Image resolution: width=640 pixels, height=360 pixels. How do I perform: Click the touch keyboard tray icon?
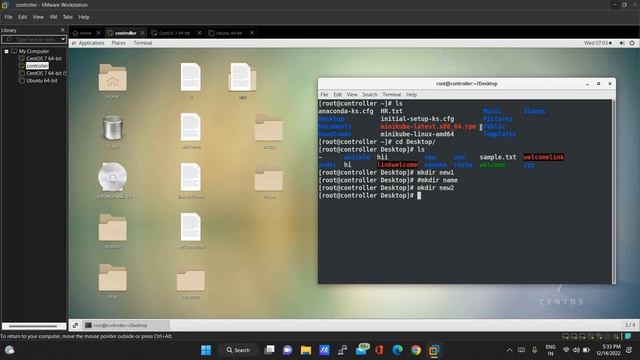(x=521, y=350)
